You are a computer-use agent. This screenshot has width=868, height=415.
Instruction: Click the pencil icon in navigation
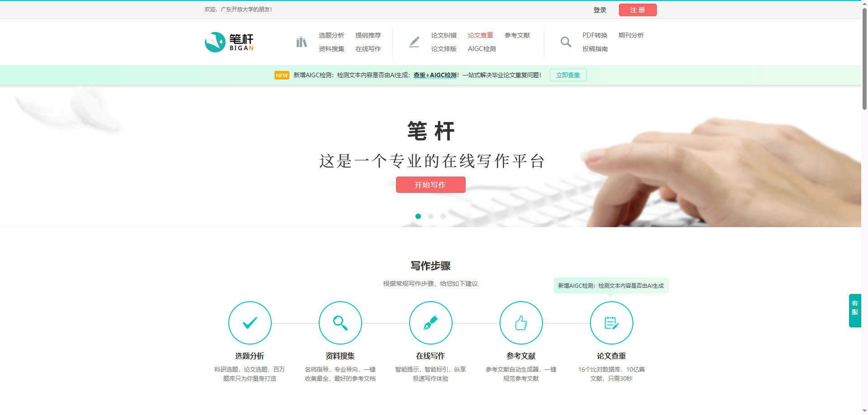click(x=414, y=42)
